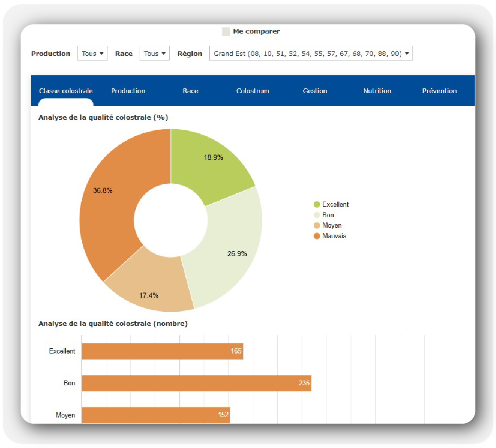Click the Excellent bar showing 165
This screenshot has height=448, width=496.
click(x=162, y=351)
